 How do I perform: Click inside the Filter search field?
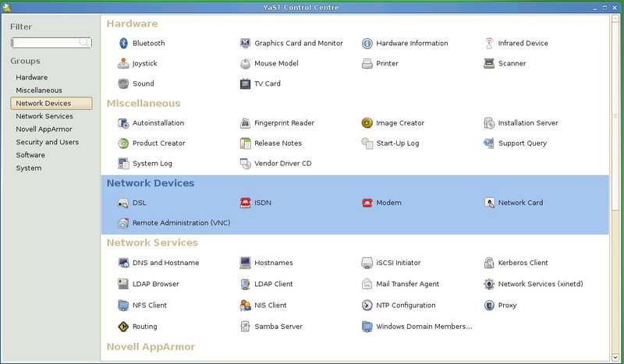[45, 43]
